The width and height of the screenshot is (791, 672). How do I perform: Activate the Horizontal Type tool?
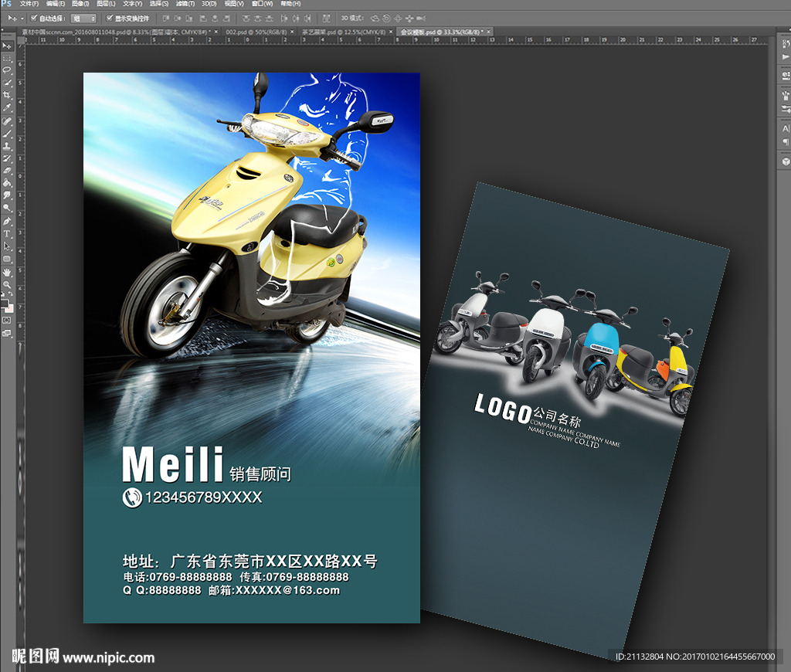click(7, 233)
